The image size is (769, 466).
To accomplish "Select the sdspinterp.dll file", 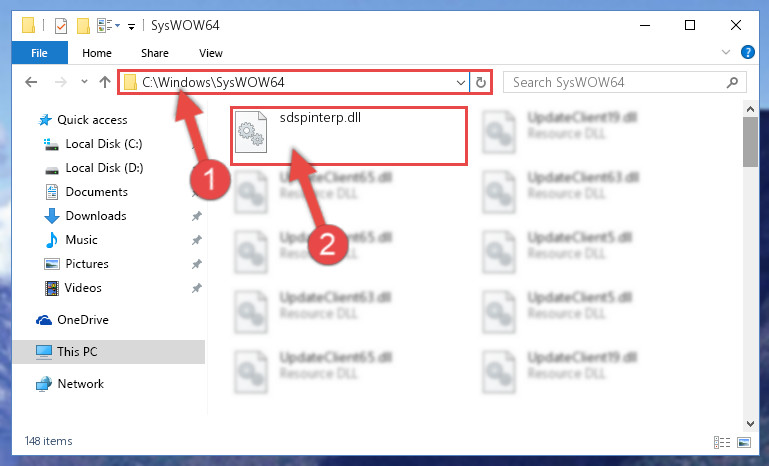I will [x=349, y=136].
